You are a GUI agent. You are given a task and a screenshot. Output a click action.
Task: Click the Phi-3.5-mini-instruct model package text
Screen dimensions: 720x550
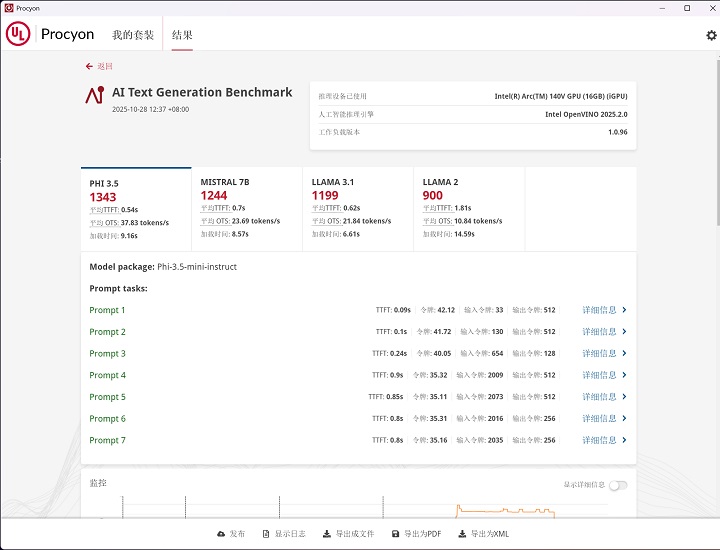[x=197, y=267]
